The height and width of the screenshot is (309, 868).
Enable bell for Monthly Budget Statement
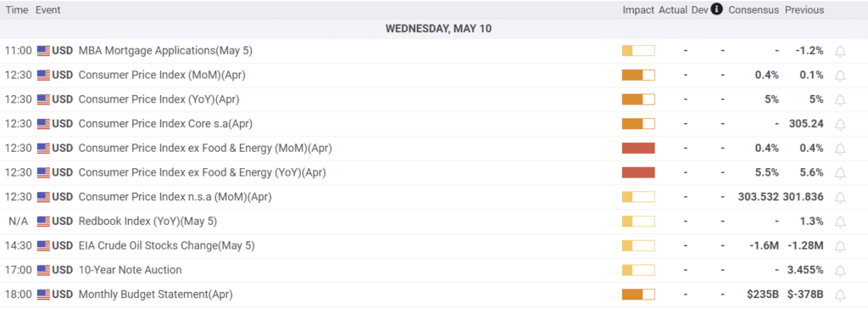point(840,295)
